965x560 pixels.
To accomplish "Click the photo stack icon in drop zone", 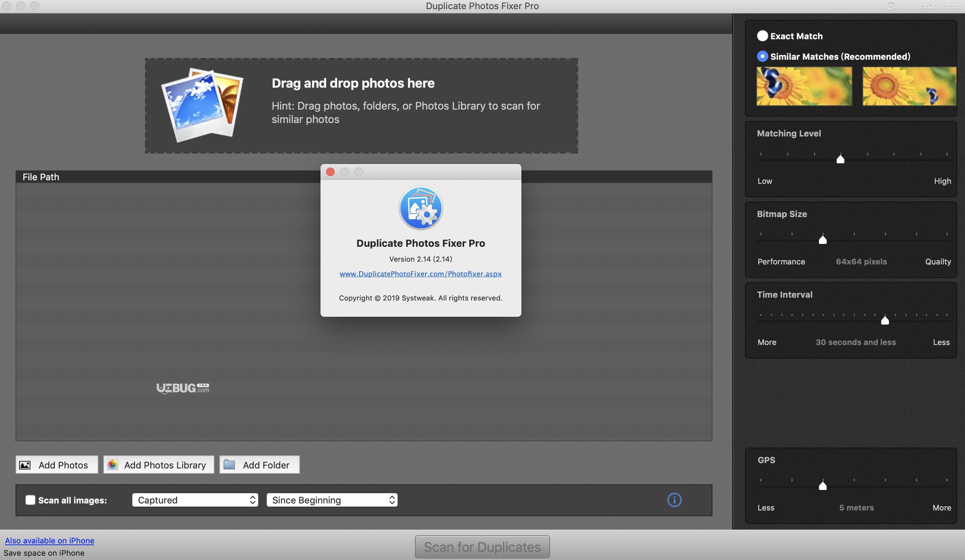I will (x=202, y=105).
